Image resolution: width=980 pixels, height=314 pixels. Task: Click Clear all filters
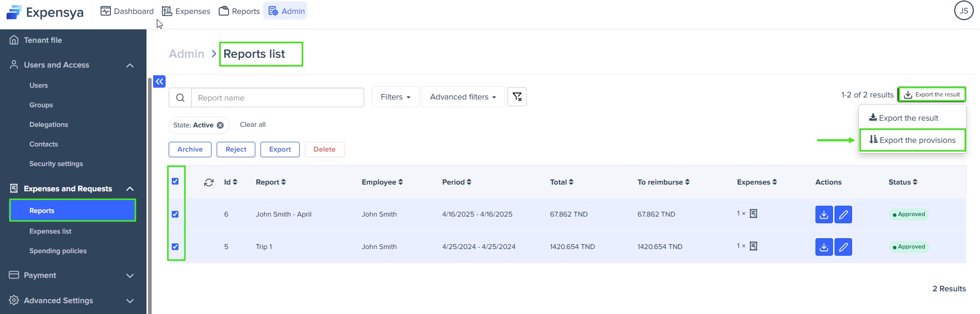[253, 124]
